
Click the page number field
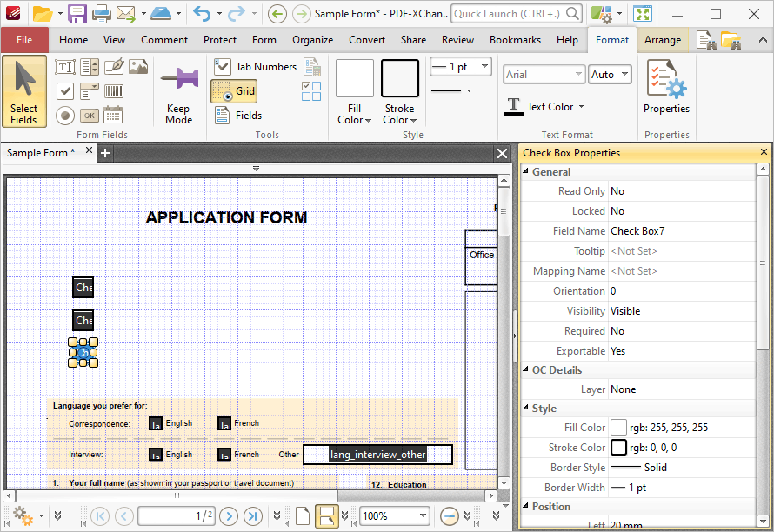(177, 516)
